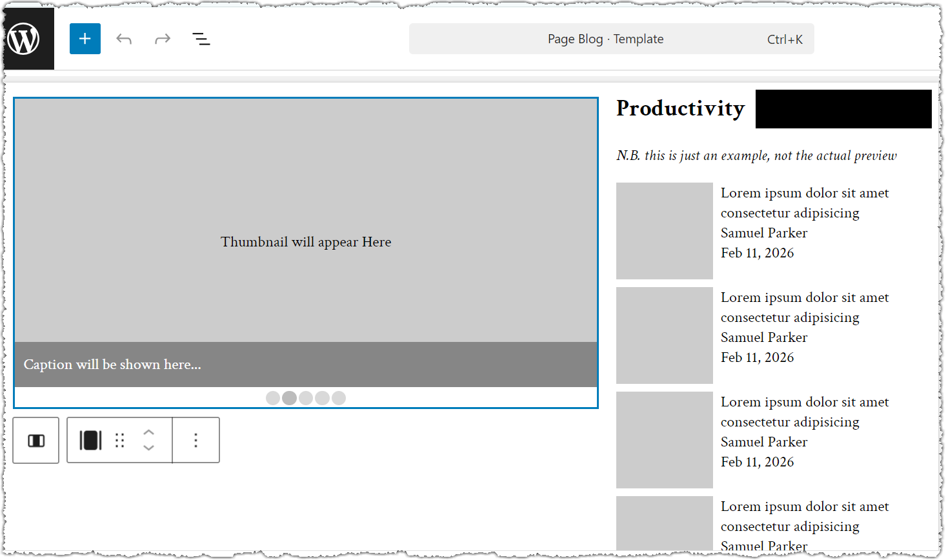Viewport: 946px width, 560px height.
Task: Undo the last change
Action: [x=124, y=39]
